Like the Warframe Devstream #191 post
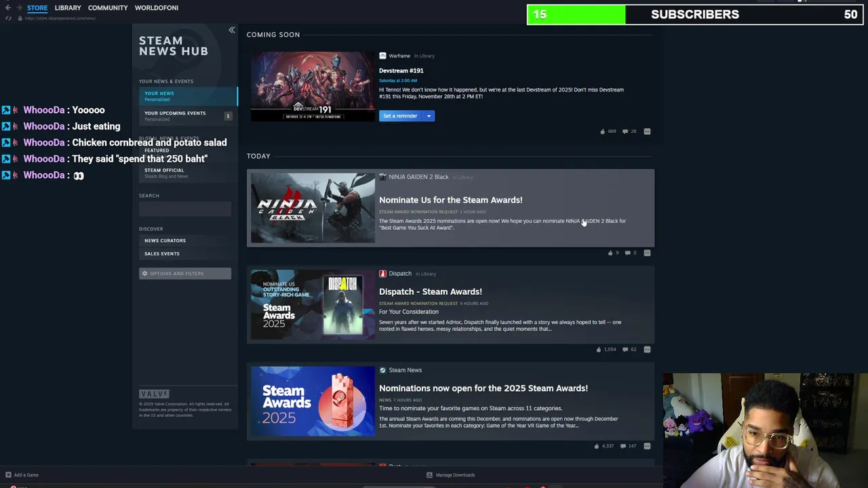The width and height of the screenshot is (868, 488). pos(602,131)
